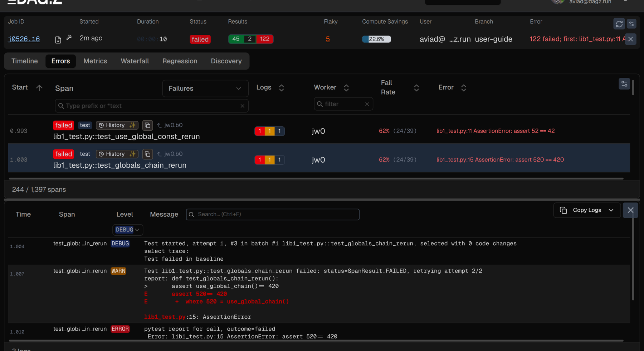The image size is (644, 351).
Task: Open job link j0526.16
Action: click(24, 39)
